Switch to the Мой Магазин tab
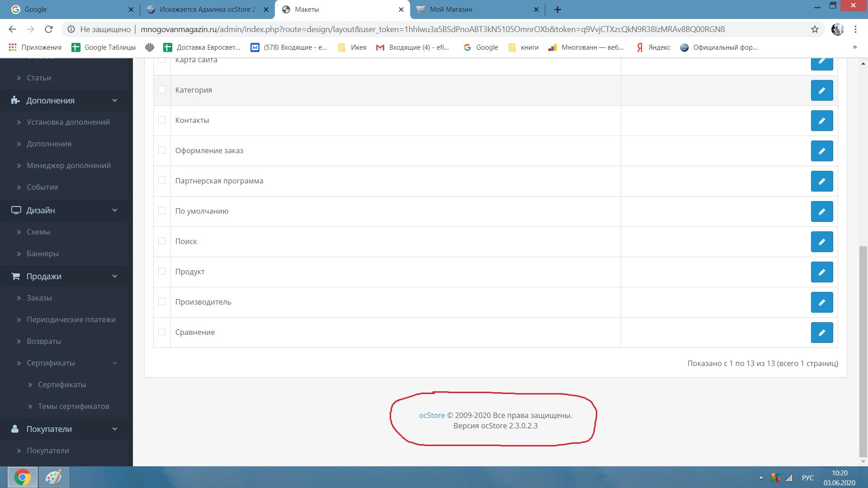This screenshot has width=868, height=488. (x=477, y=9)
